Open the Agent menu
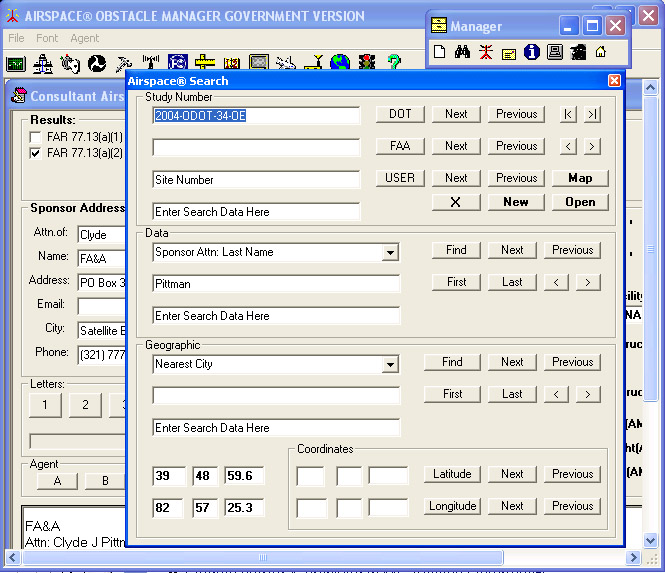 point(84,38)
